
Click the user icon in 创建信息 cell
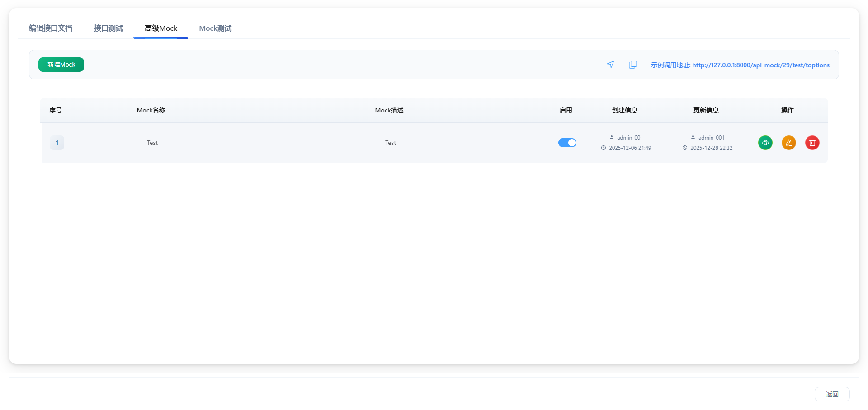click(x=612, y=137)
